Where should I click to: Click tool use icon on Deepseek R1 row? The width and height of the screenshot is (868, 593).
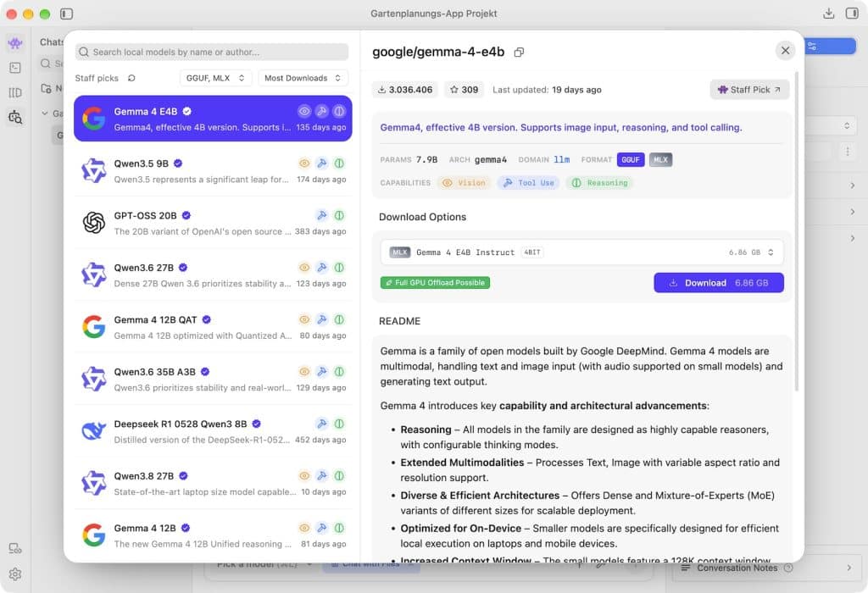coord(321,424)
